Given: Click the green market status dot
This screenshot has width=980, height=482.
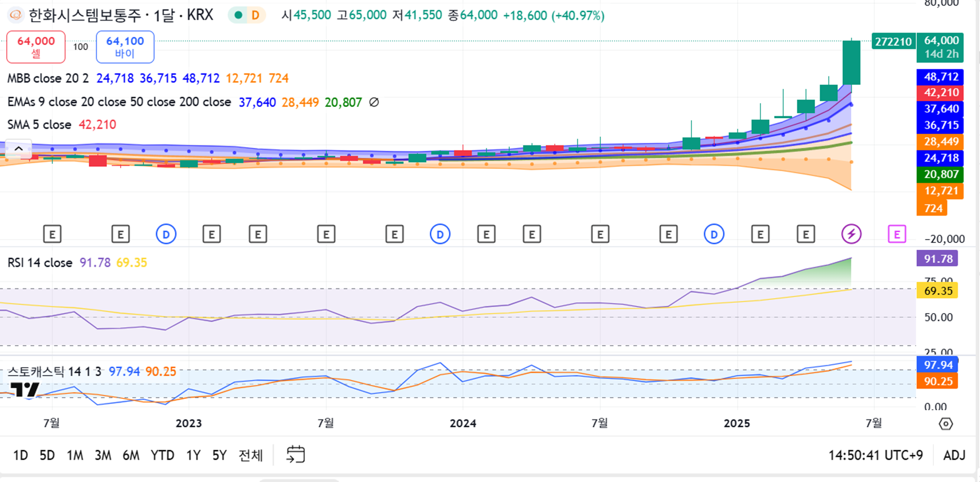Looking at the screenshot, I should click(x=238, y=15).
